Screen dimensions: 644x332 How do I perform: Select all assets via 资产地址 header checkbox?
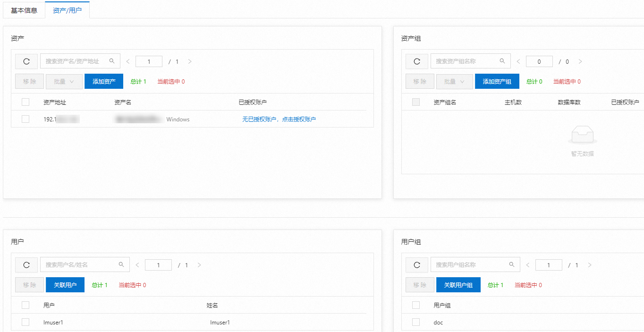click(x=25, y=102)
